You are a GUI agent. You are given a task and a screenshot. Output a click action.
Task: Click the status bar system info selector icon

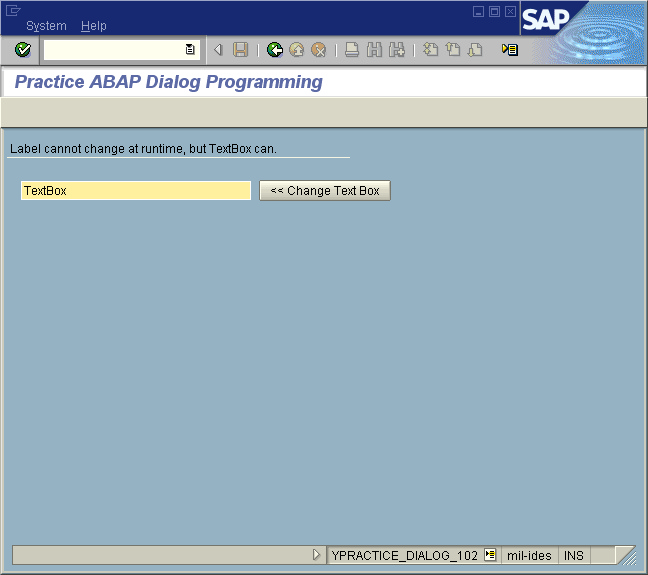[490, 555]
